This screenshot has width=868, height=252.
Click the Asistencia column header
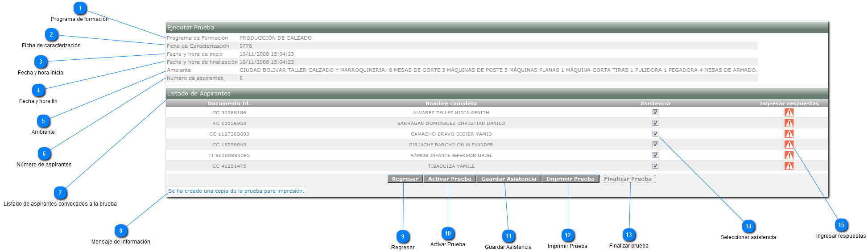click(x=655, y=103)
